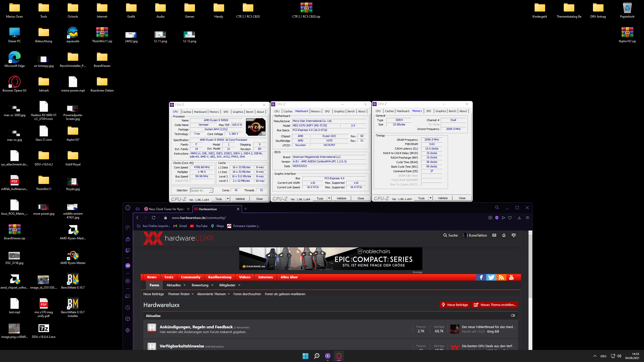Open the browser downloads icon
This screenshot has width=644, height=362.
click(519, 218)
